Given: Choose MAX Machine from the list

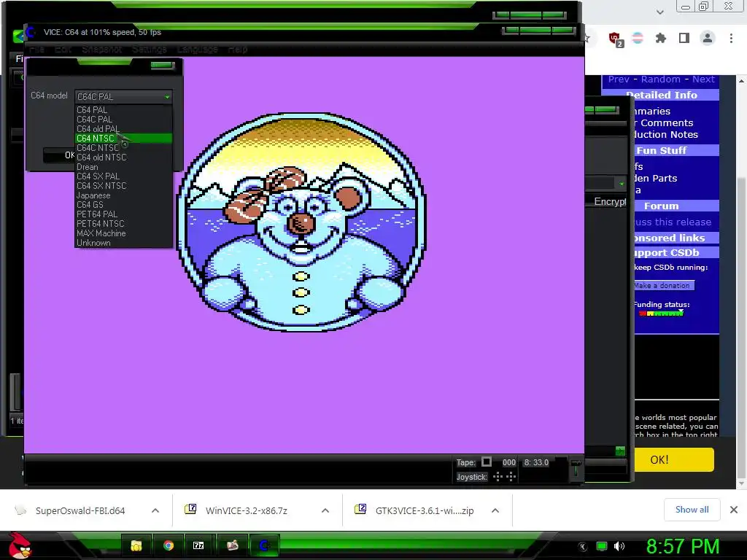Looking at the screenshot, I should 123,233.
